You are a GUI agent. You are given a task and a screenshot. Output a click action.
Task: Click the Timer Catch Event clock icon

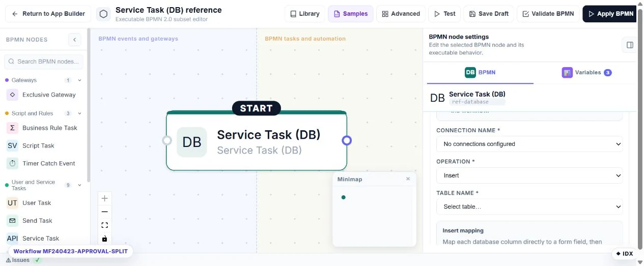pos(12,163)
